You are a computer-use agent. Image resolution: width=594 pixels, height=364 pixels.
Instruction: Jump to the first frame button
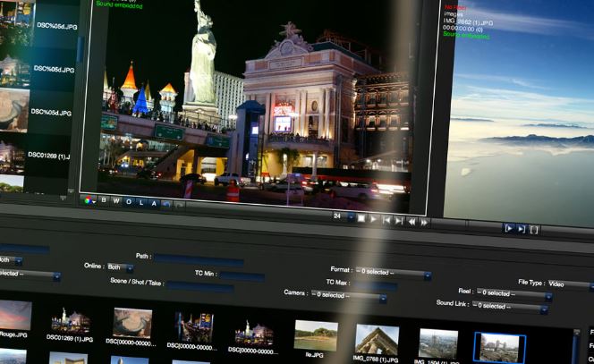386,220
